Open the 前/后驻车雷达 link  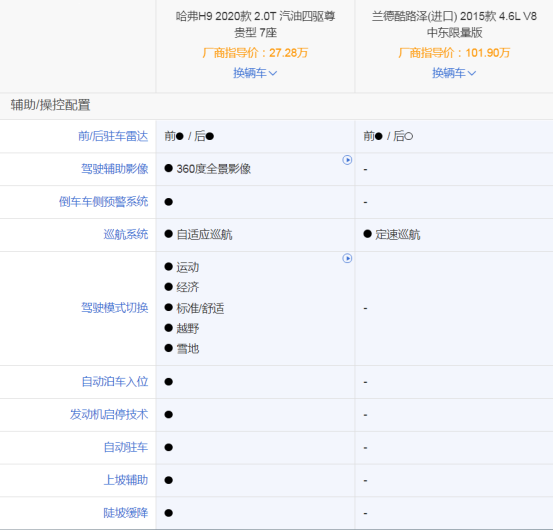tap(113, 136)
